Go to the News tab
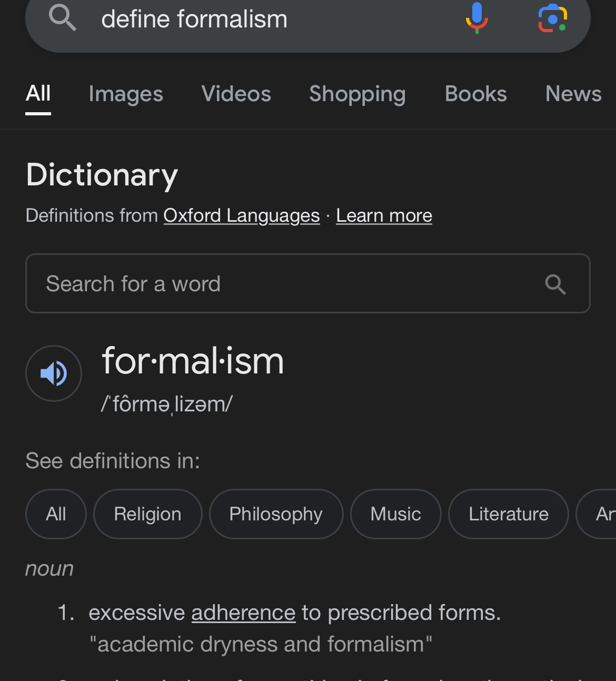 573,94
